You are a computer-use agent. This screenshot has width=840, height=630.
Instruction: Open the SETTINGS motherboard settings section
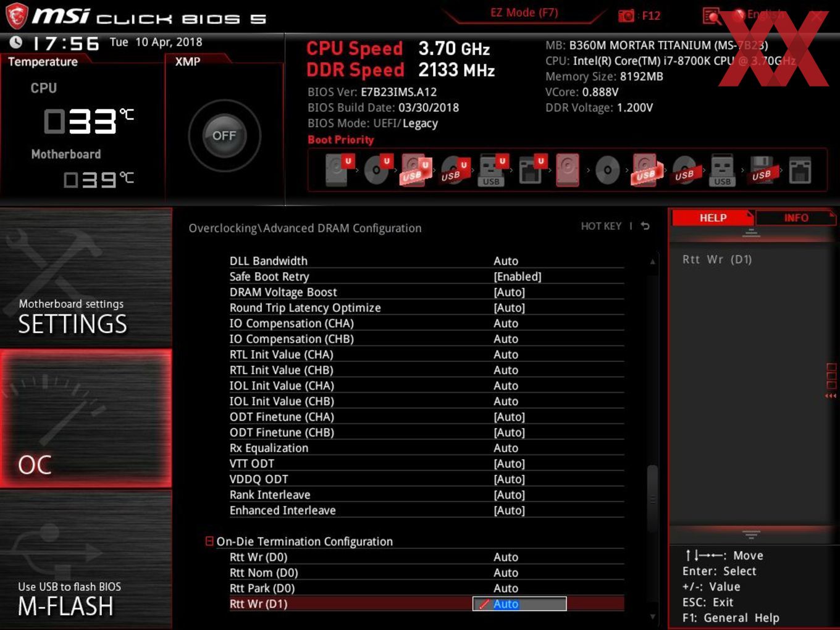86,278
